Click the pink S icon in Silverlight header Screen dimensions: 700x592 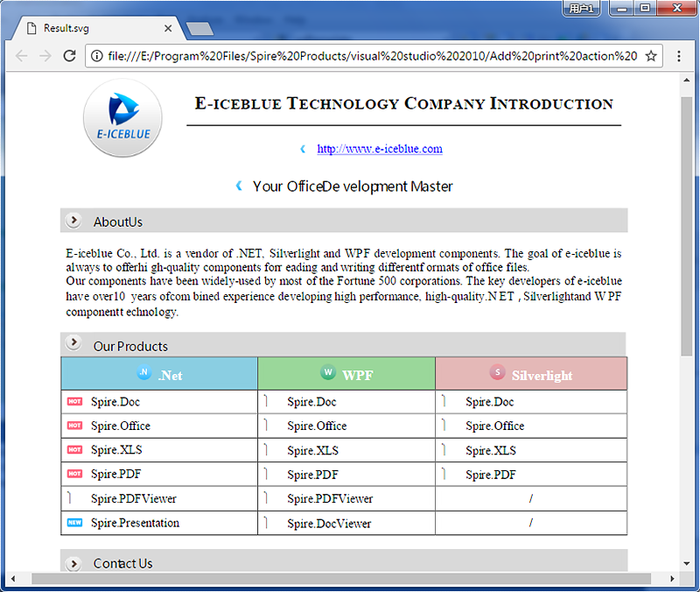coord(497,372)
